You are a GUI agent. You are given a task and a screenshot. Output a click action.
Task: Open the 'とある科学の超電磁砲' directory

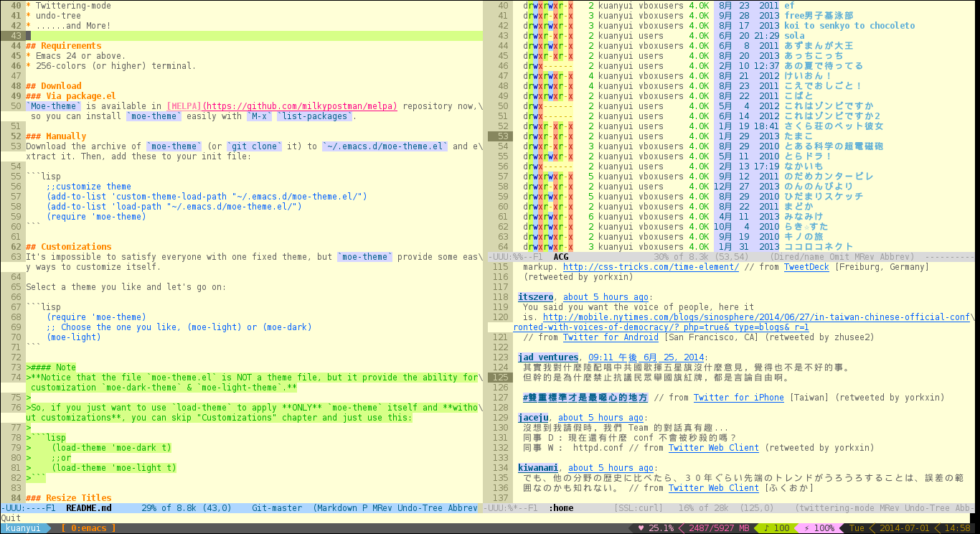[x=834, y=146]
